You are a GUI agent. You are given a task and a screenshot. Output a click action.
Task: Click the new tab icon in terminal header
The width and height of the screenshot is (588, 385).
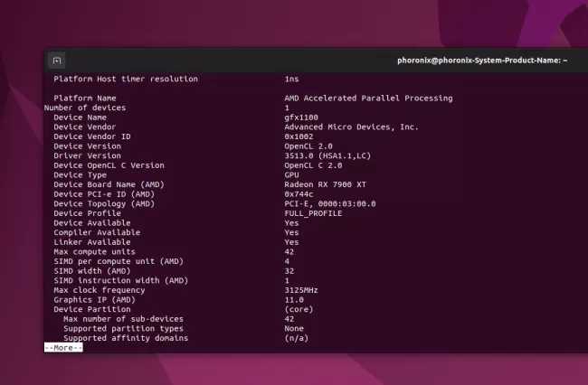coord(57,61)
